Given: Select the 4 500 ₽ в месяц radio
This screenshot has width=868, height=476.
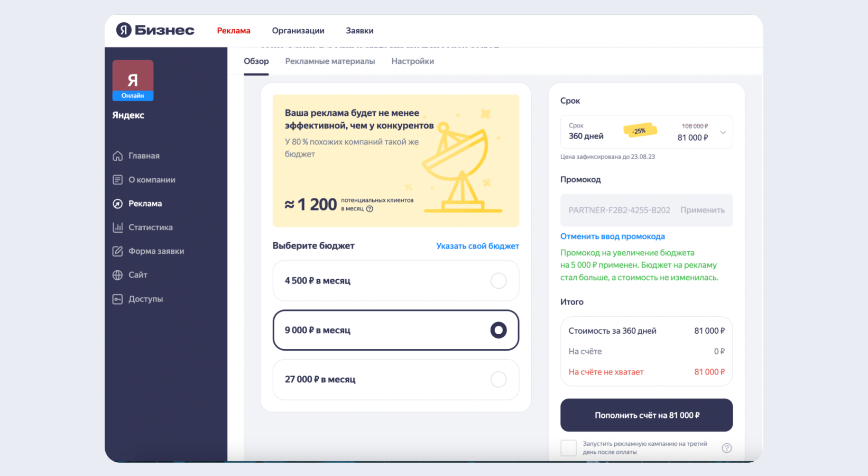Looking at the screenshot, I should [498, 280].
